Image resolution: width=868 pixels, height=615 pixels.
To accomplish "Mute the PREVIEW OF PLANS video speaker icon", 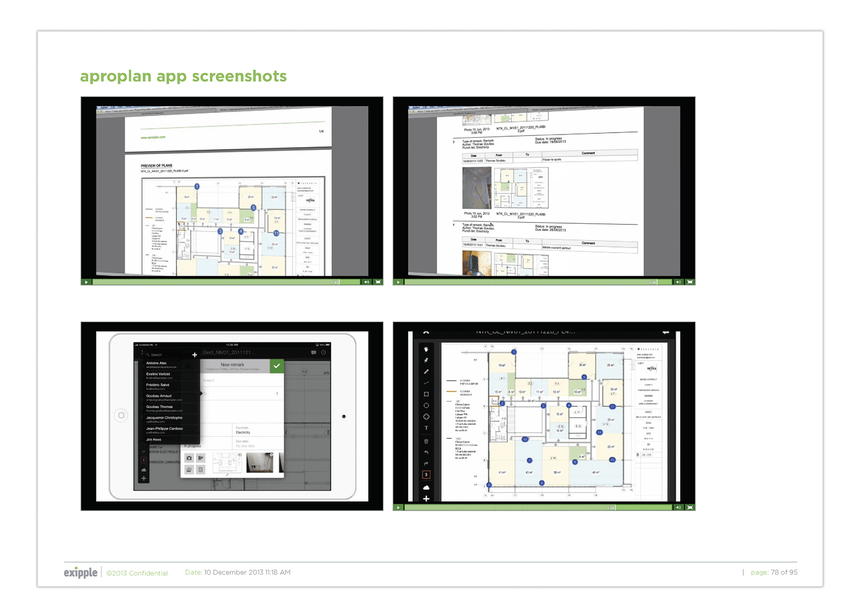I will click(367, 282).
